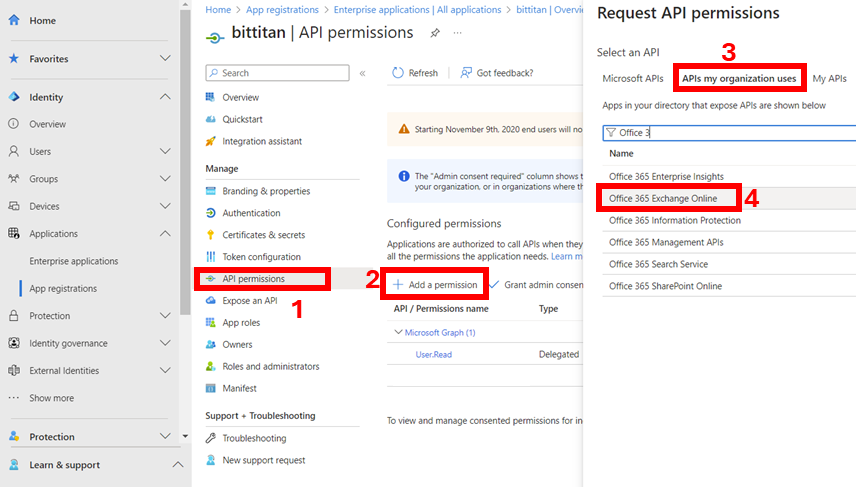Expand the Groups chevron
Image resolution: width=856 pixels, height=487 pixels.
tap(165, 179)
